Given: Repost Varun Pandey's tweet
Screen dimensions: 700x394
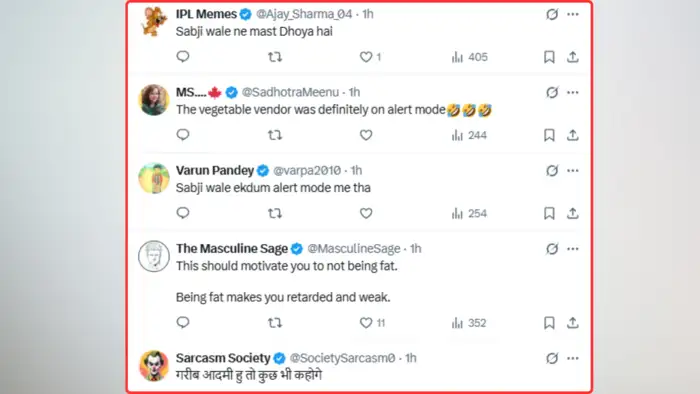Looking at the screenshot, I should click(x=275, y=213).
